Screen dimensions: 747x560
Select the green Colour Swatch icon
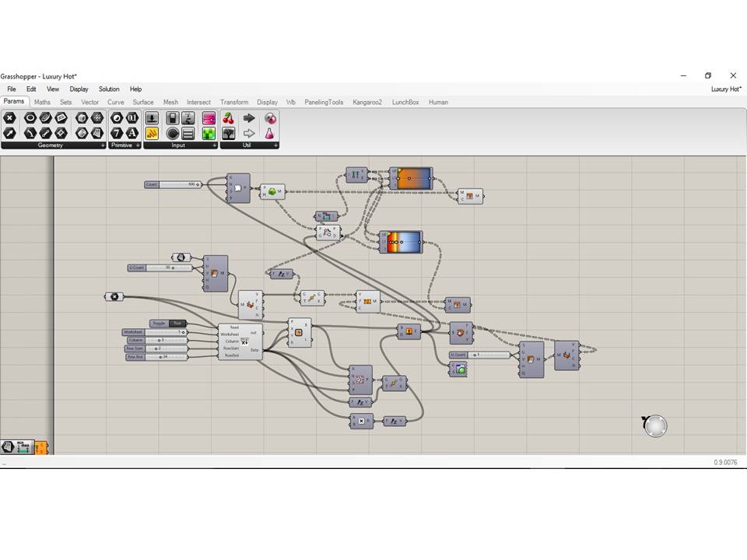[208, 134]
